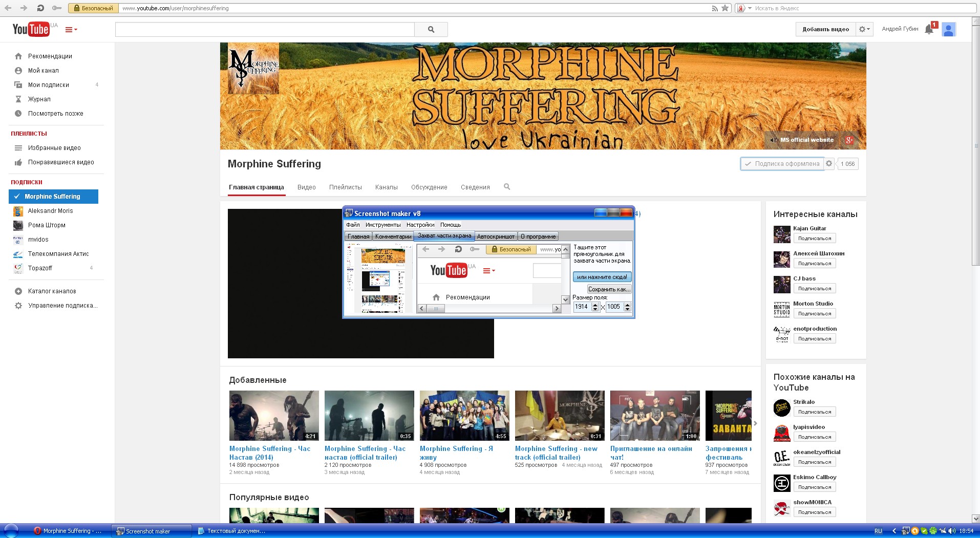Screen dimensions: 980x538
Task: Click the video title Morphine Suffering - Я живу
Action: point(456,453)
